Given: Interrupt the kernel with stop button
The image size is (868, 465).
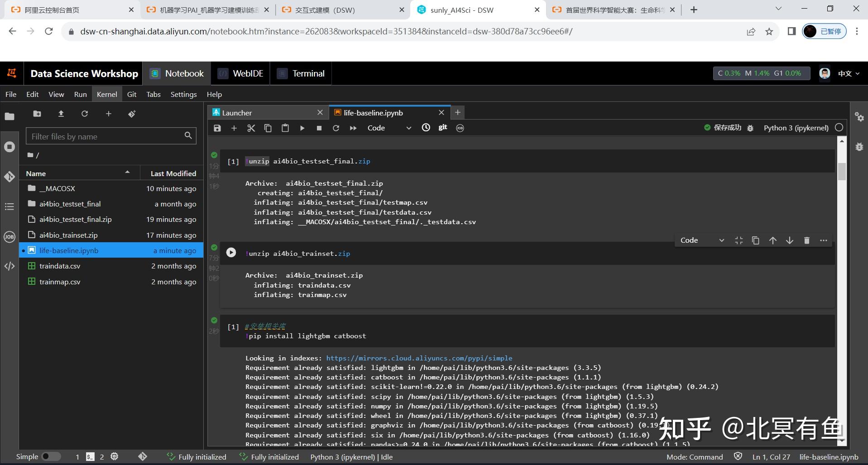Looking at the screenshot, I should pos(319,128).
